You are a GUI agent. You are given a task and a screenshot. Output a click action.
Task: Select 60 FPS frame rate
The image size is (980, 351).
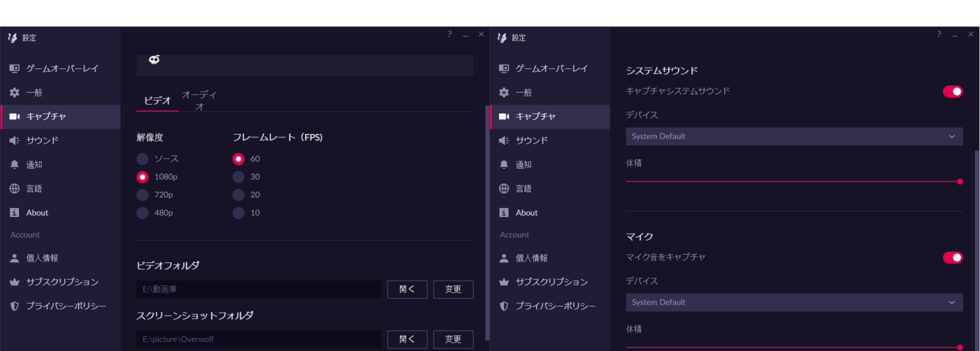tap(239, 158)
